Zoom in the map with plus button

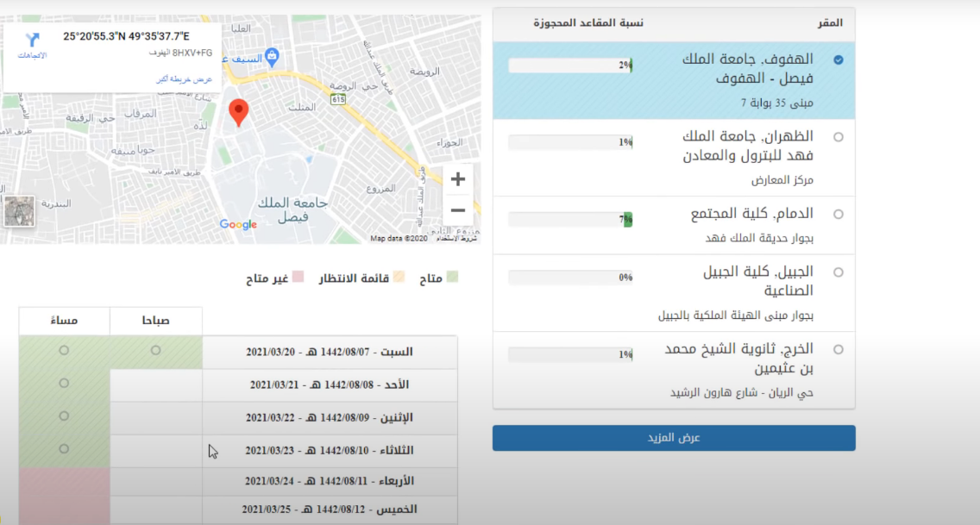click(457, 179)
